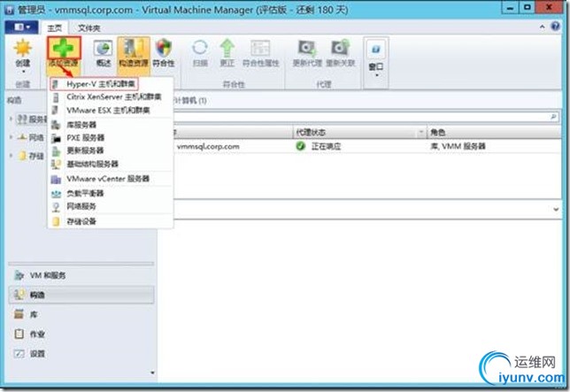Select the 网络 tree item
The width and height of the screenshot is (570, 392).
coord(31,137)
